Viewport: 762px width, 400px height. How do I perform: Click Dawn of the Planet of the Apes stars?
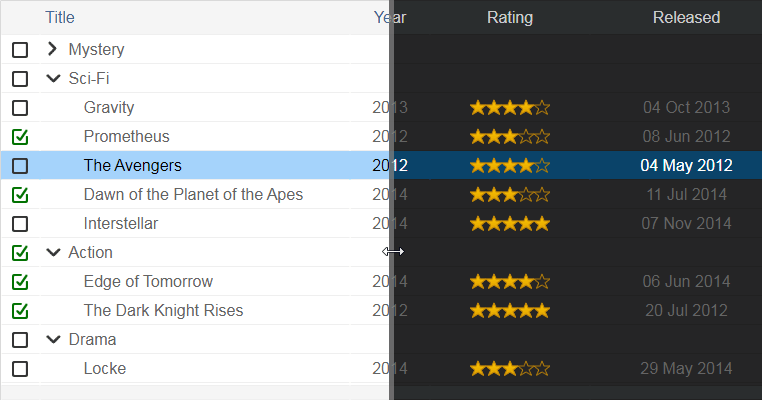pos(510,194)
